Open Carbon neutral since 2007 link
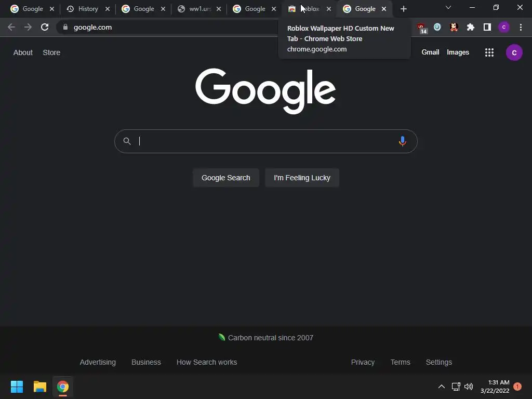 [266, 338]
